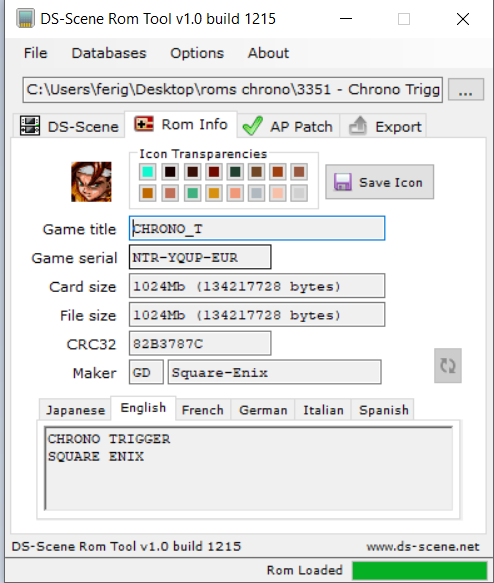Click the CRC32 value field

click(x=200, y=343)
